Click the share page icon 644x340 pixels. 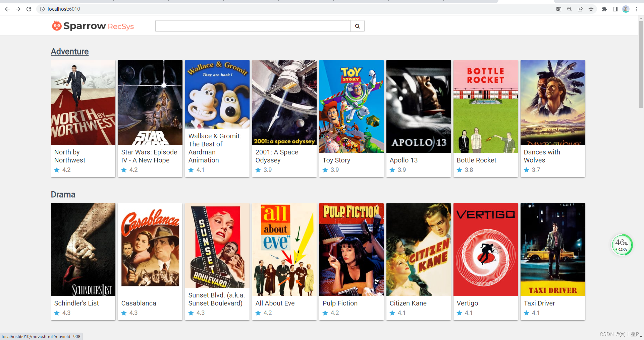580,9
